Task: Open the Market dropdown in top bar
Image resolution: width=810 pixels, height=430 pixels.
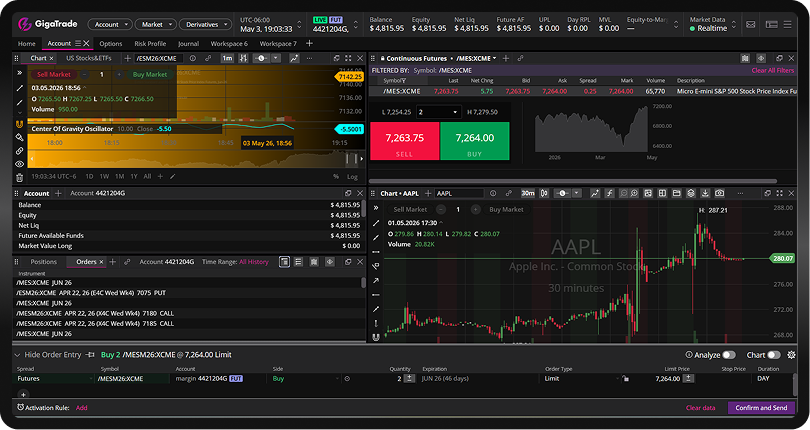Action: pos(155,24)
